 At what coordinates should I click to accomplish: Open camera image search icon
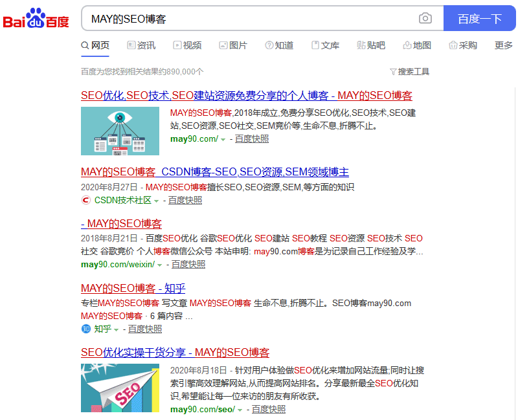click(425, 18)
